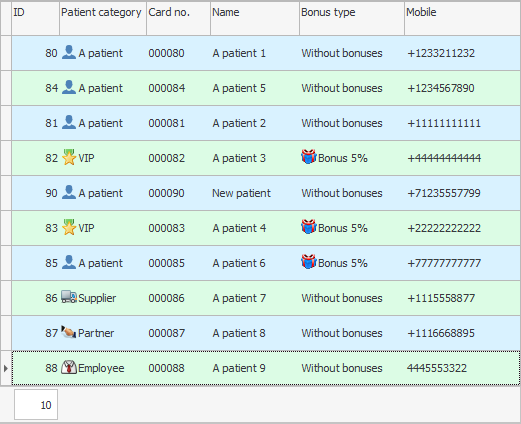Click mobile number +44444444444

[x=444, y=158]
